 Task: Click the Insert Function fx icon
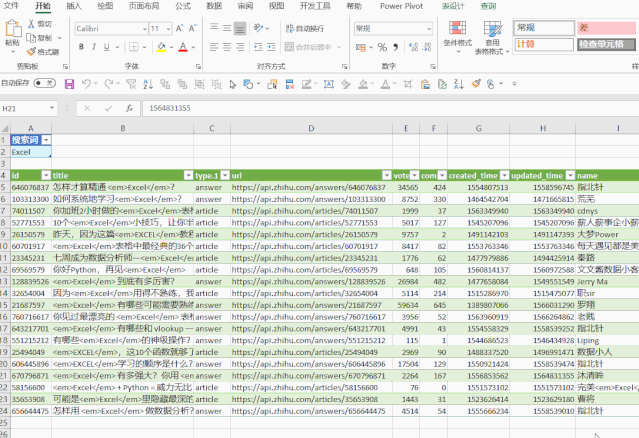click(x=129, y=108)
